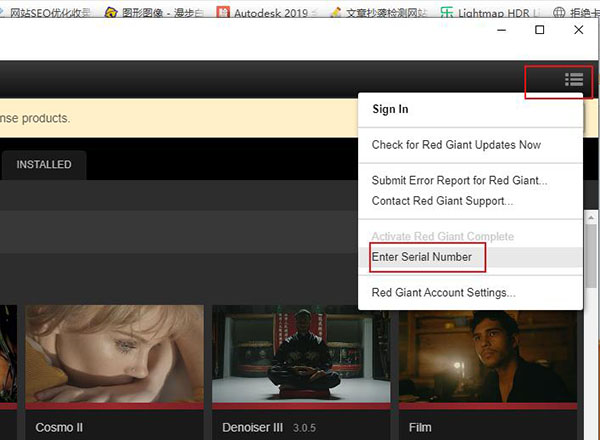
Task: Click the scrollbar up arrow
Action: 591,218
